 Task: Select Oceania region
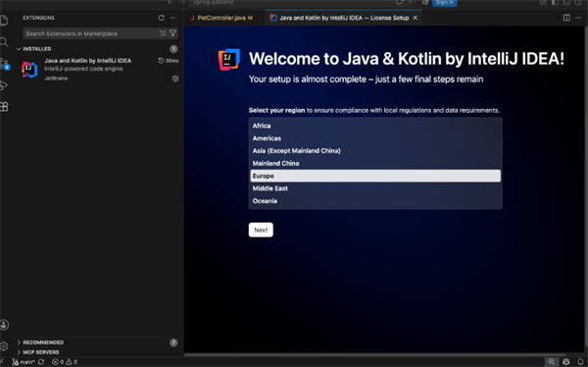tap(375, 200)
